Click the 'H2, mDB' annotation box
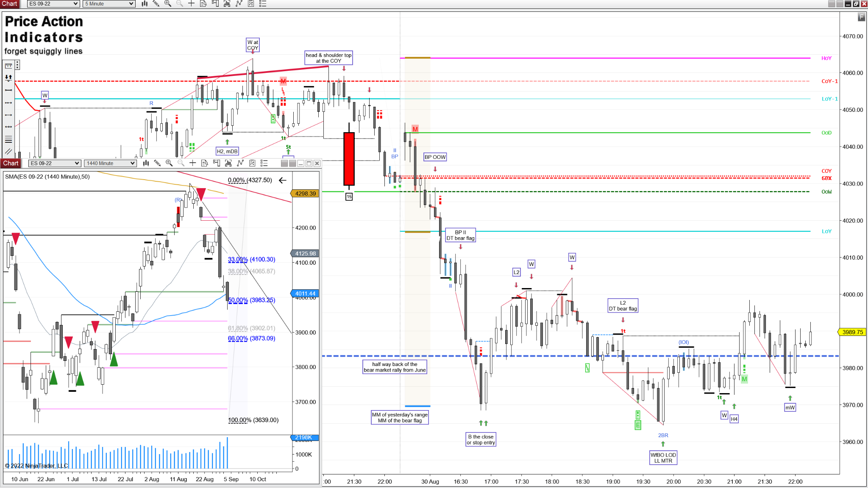868x488 pixels. click(x=228, y=151)
